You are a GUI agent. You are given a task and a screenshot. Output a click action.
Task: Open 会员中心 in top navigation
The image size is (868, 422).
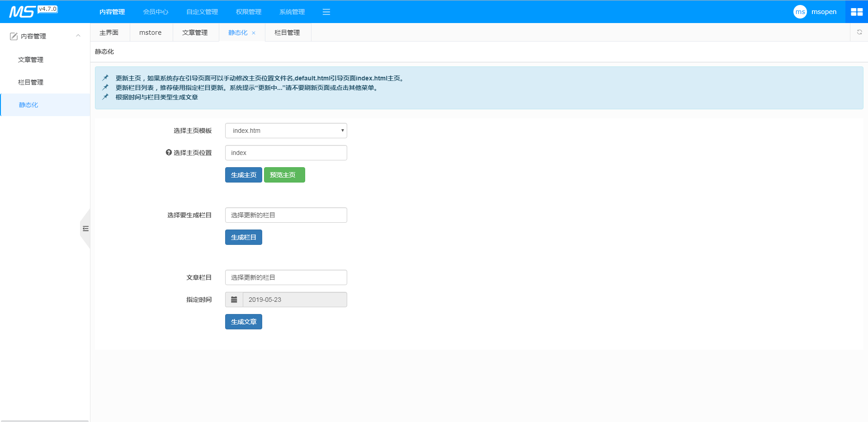[156, 12]
